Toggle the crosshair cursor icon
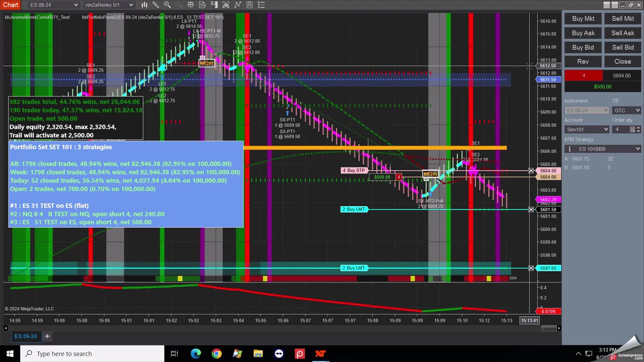The width and height of the screenshot is (644, 362). (x=191, y=5)
